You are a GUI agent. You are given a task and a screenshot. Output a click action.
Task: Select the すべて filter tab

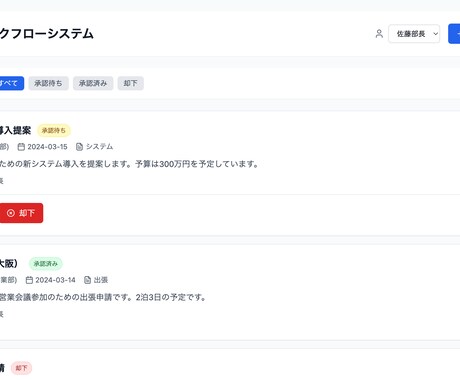click(x=11, y=83)
